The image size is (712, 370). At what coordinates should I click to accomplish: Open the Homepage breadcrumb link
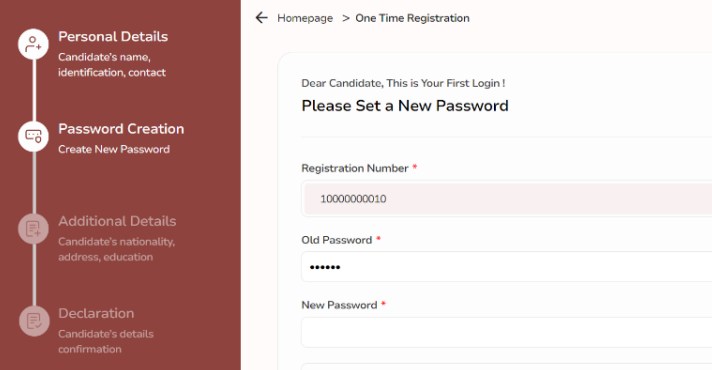305,18
